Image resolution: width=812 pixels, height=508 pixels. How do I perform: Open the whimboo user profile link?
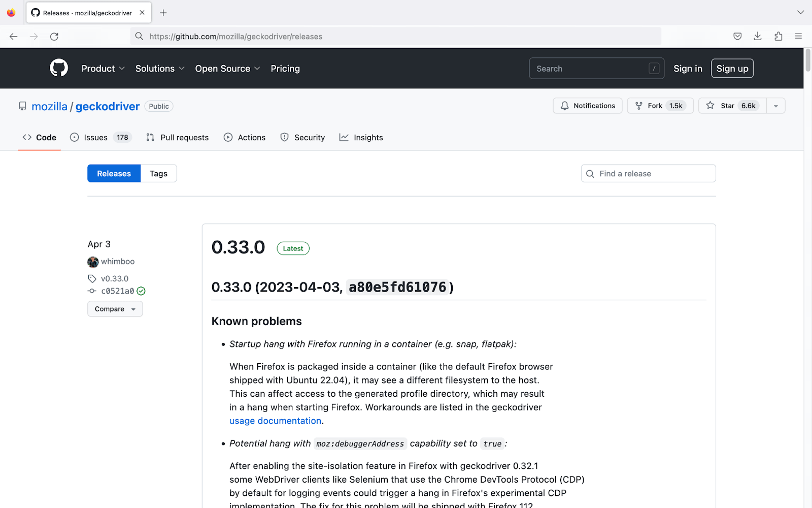click(118, 262)
